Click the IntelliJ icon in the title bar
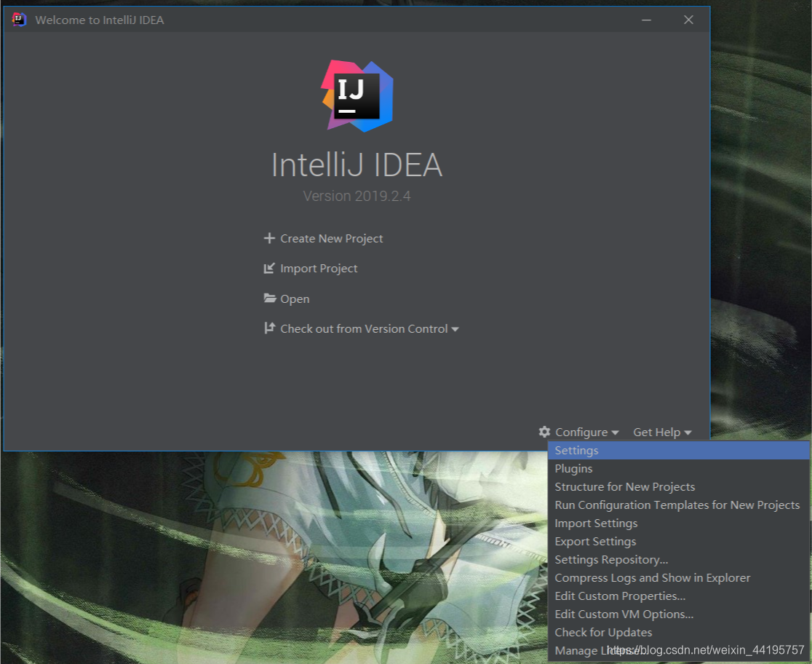This screenshot has height=664, width=812. pos(19,20)
